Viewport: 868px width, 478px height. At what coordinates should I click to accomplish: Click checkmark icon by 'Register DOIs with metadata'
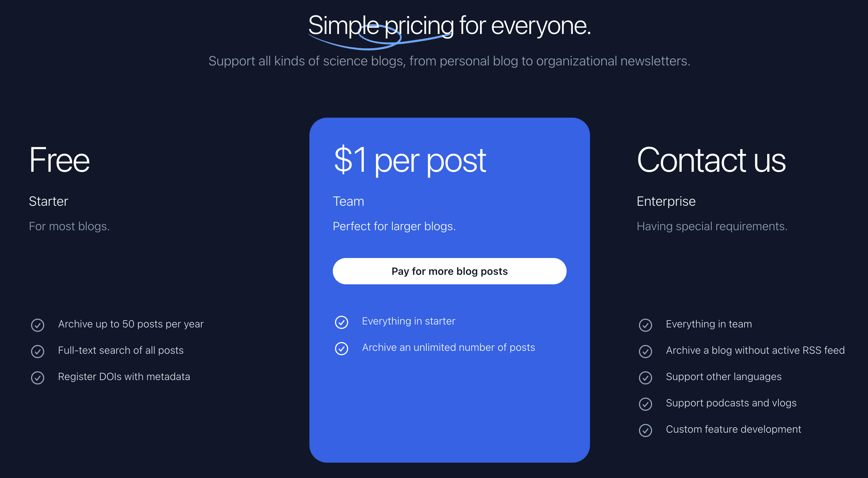(x=38, y=378)
